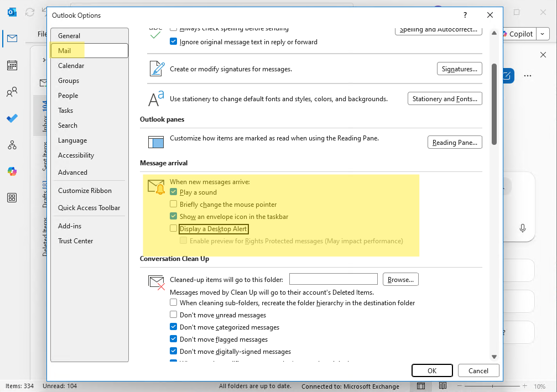Open the More Apps grid icon
The height and width of the screenshot is (392, 557).
tap(12, 198)
